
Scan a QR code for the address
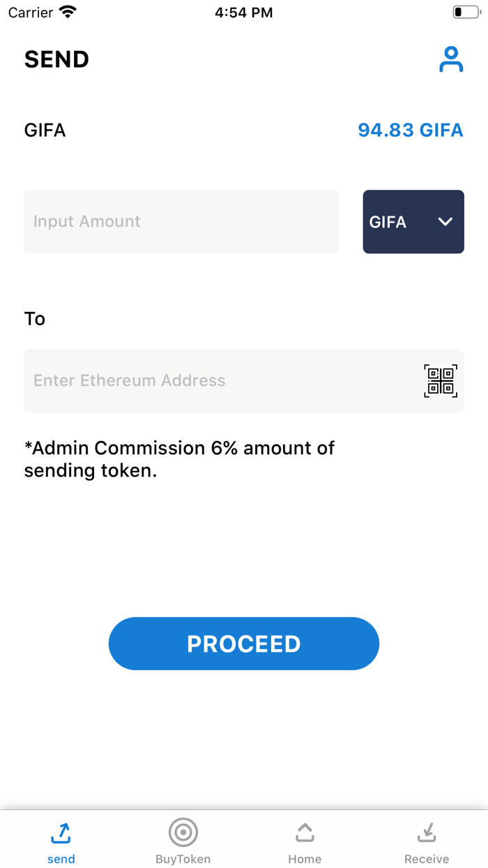(x=441, y=380)
